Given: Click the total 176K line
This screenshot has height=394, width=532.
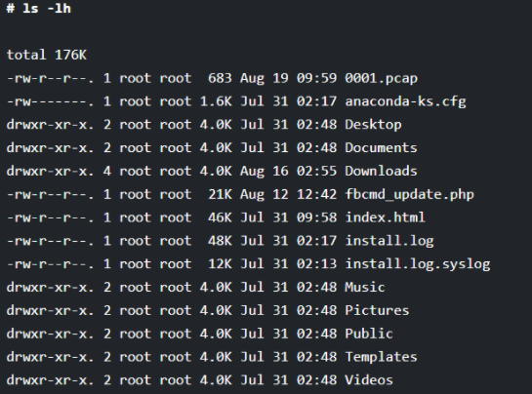Looking at the screenshot, I should pos(47,55).
